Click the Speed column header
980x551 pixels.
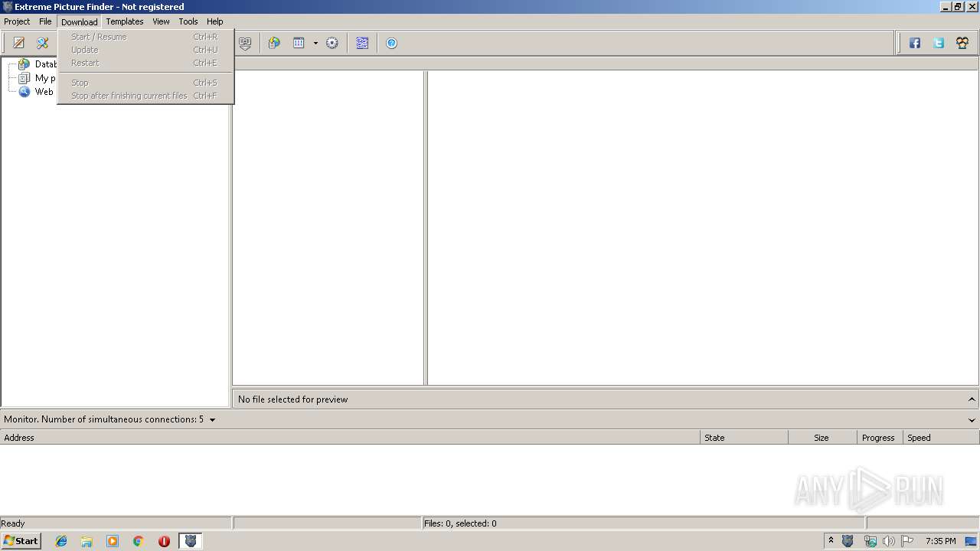tap(941, 438)
